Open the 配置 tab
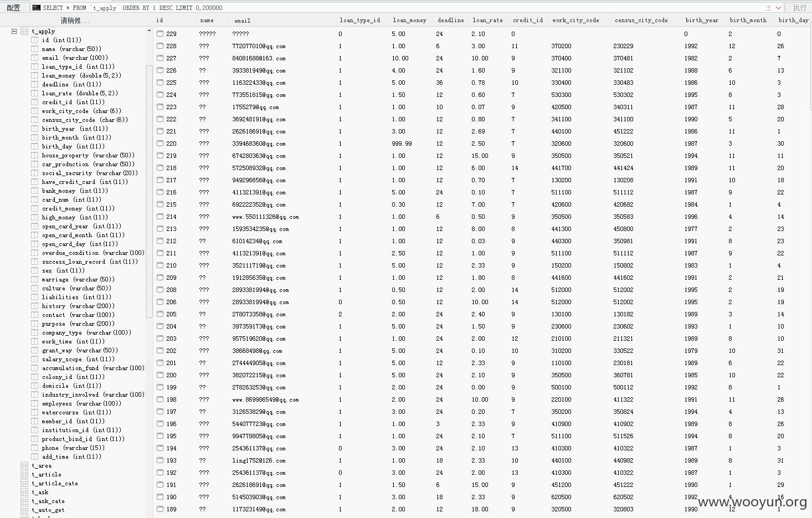812x518 pixels. [13, 8]
